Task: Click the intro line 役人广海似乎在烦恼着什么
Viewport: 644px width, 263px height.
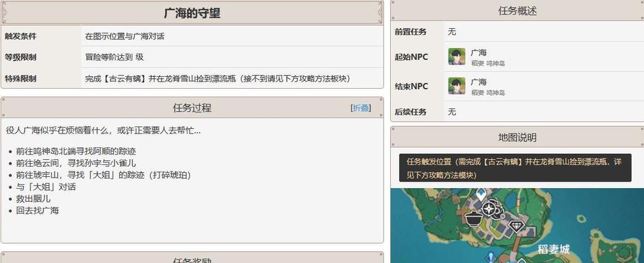Action: 103,131
